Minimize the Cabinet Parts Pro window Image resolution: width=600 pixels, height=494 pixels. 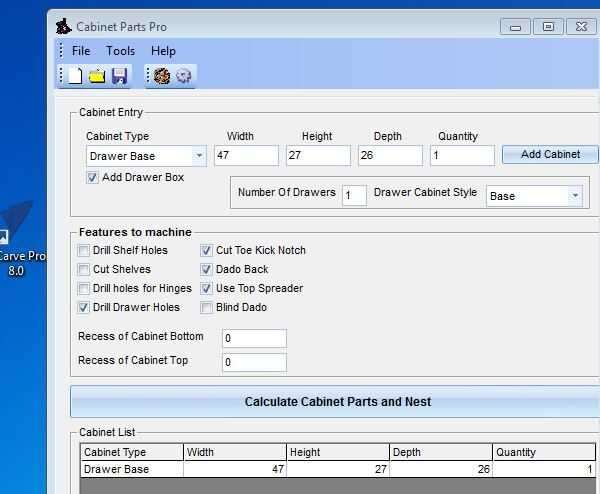click(x=515, y=27)
